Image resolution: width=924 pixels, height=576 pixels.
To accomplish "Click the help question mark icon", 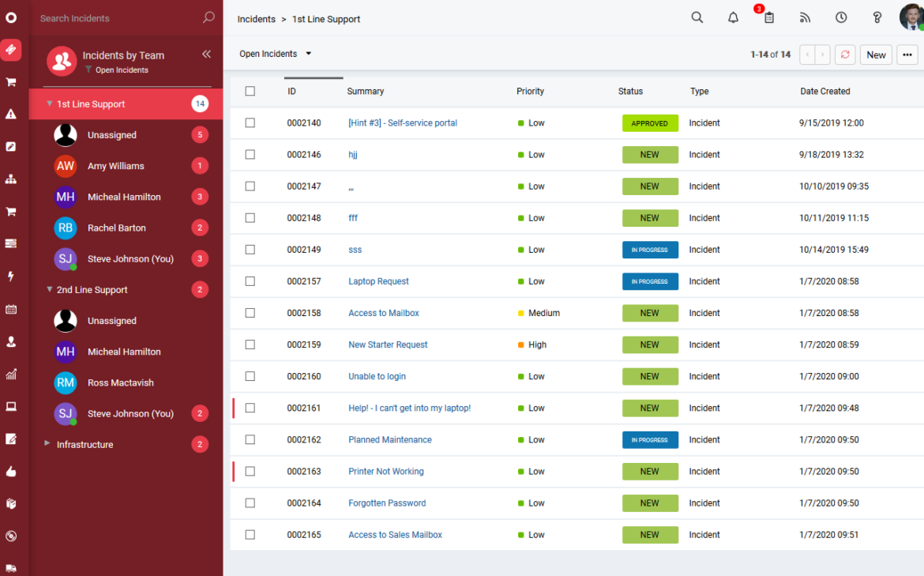I will pos(877,18).
